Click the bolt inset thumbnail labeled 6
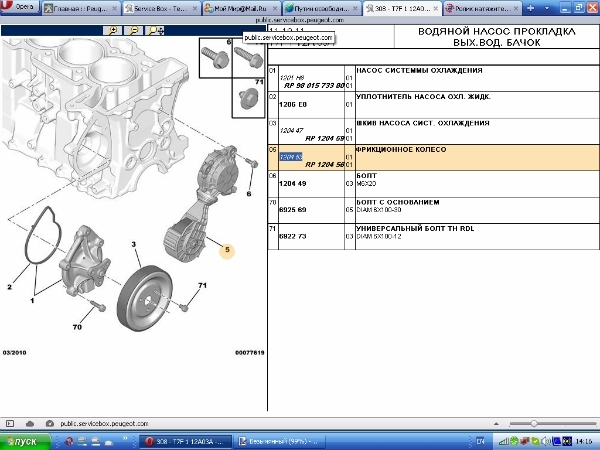600x450 pixels. pyautogui.click(x=215, y=58)
